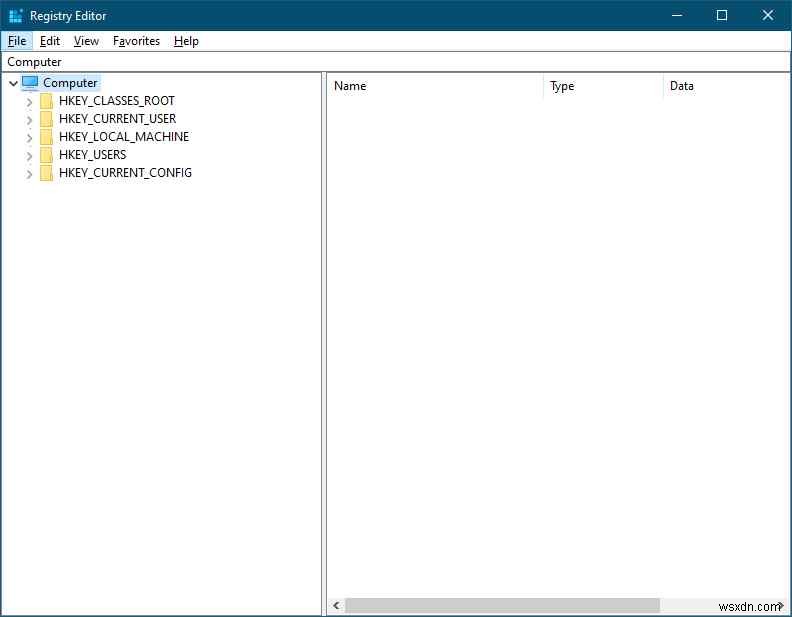Click the Type column header
The height and width of the screenshot is (617, 792).
603,86
